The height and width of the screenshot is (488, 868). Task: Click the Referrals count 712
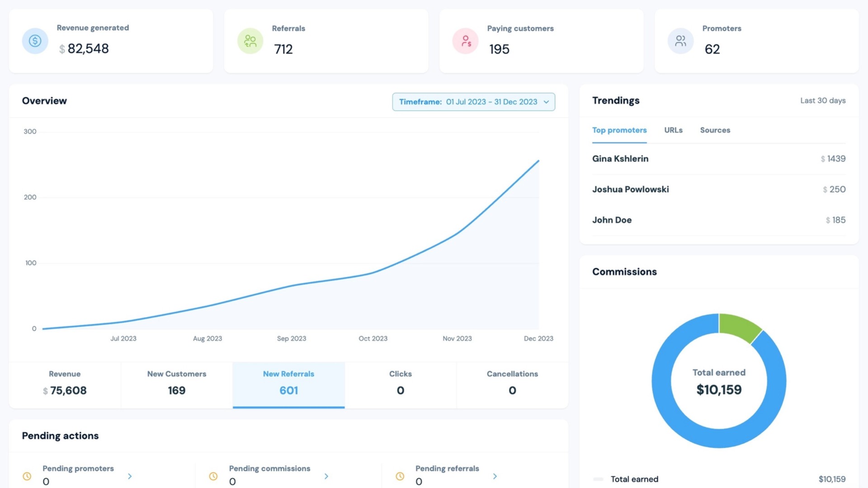pos(283,49)
